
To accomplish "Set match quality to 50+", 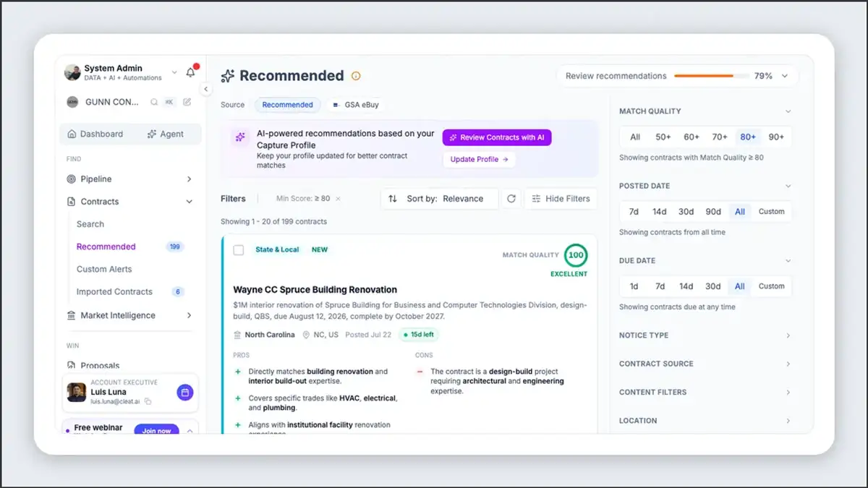I will [x=663, y=137].
